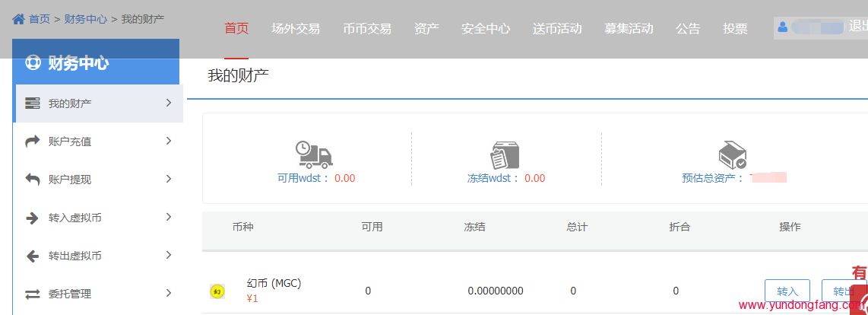The height and width of the screenshot is (315, 868).
Task: Click the home icon in breadcrumb
Action: point(18,19)
